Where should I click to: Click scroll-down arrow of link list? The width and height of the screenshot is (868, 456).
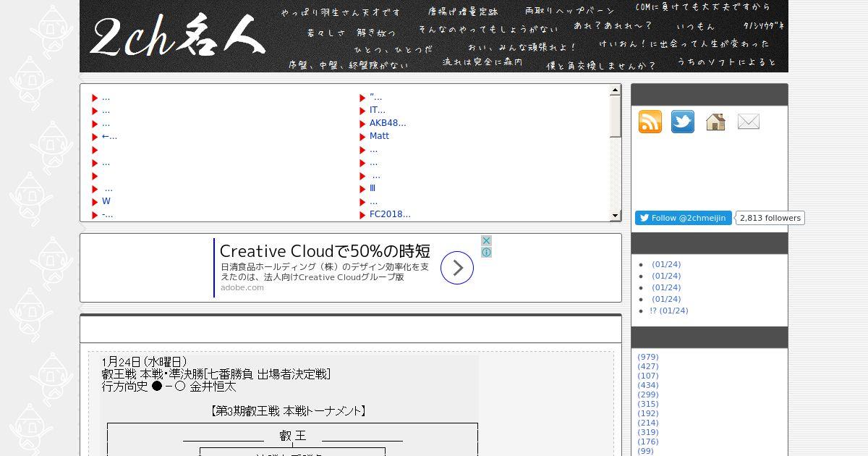pyautogui.click(x=616, y=215)
